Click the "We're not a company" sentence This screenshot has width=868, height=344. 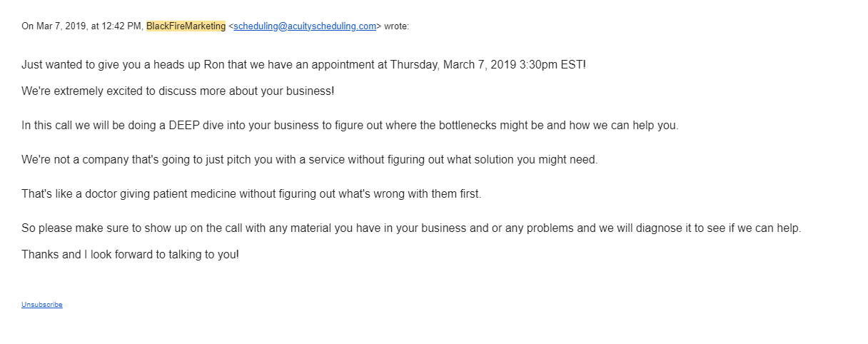click(76, 160)
